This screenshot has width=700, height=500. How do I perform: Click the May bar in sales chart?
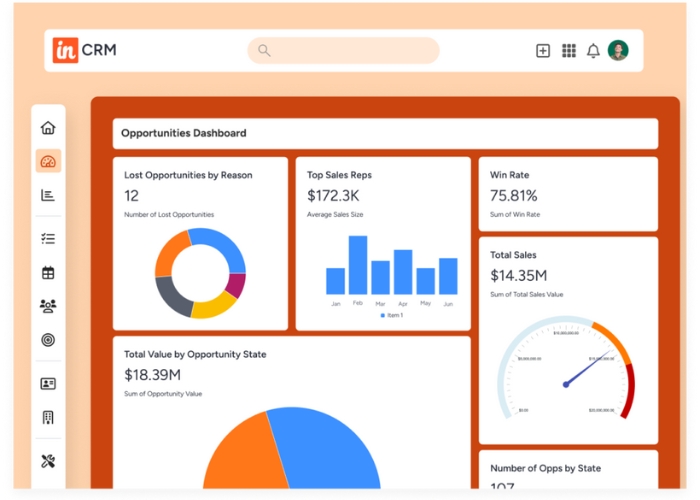click(x=426, y=281)
